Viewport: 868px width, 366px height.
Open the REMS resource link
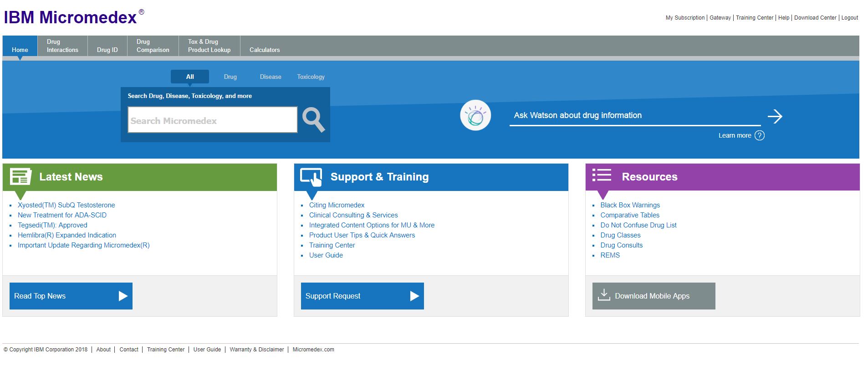pyautogui.click(x=610, y=255)
